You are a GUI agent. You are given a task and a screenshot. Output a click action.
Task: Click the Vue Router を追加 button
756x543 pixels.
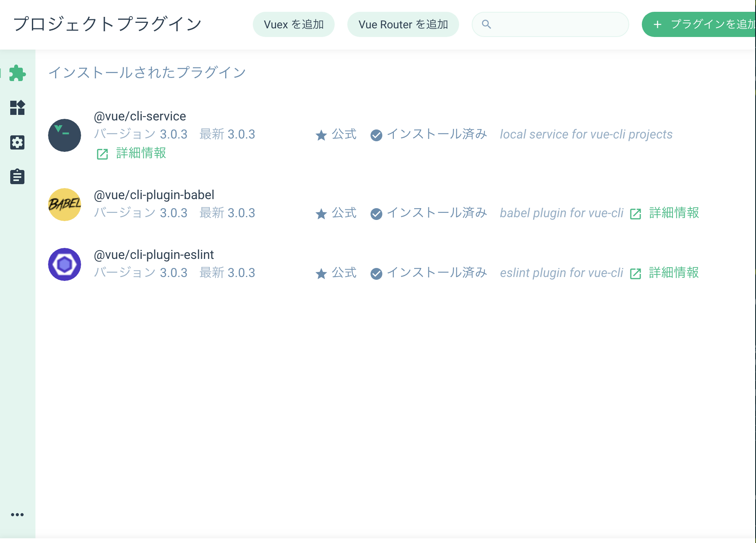pos(403,24)
